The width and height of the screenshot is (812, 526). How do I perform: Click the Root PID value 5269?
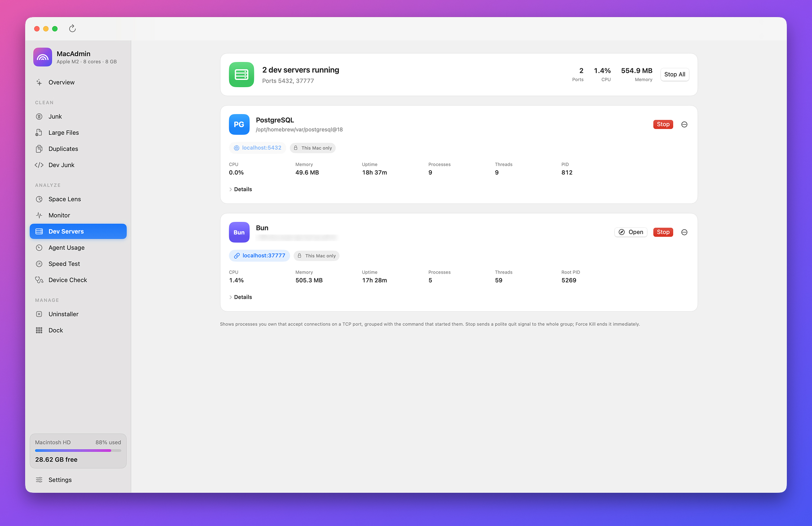pos(569,280)
